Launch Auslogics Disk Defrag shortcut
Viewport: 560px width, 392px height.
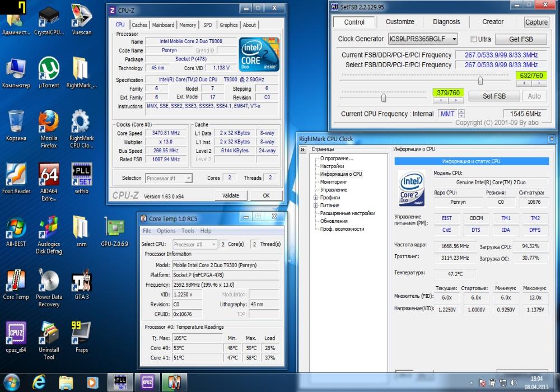coord(49,235)
